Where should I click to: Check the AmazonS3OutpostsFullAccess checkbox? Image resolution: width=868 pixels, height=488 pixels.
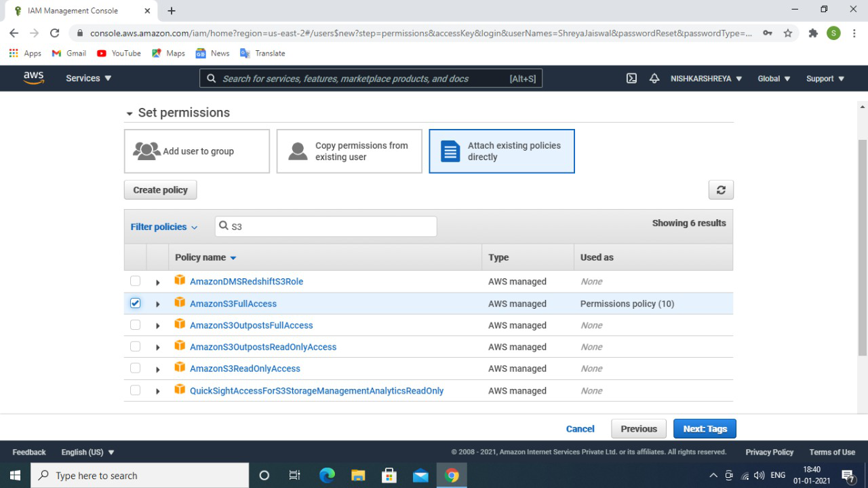pos(135,325)
